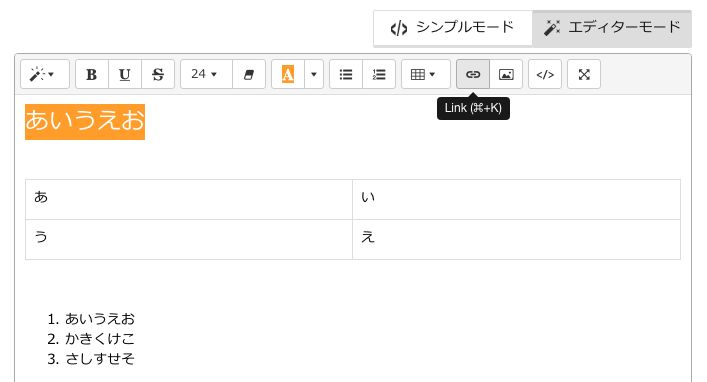Switch to エディターモード tab
The image size is (707, 382).
(x=612, y=28)
